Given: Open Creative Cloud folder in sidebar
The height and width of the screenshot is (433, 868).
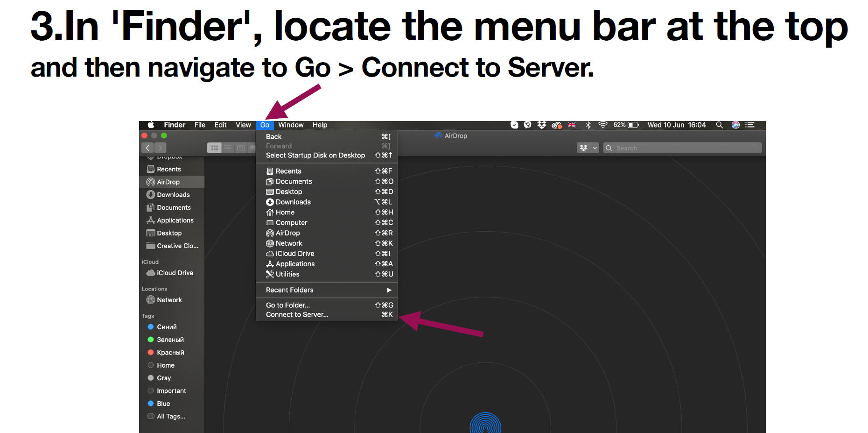Looking at the screenshot, I should [172, 246].
